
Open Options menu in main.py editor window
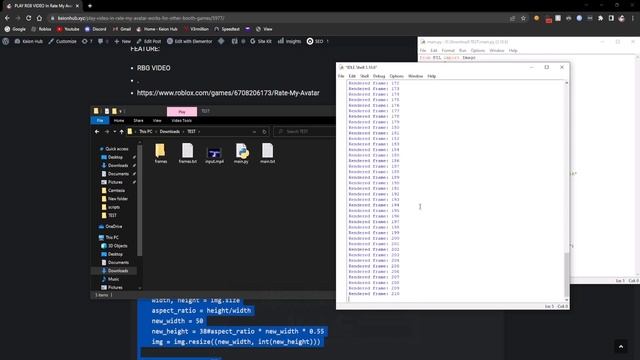point(478,51)
